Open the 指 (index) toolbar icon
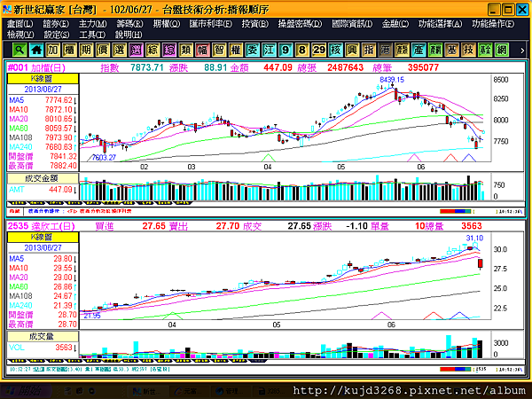 (369, 51)
